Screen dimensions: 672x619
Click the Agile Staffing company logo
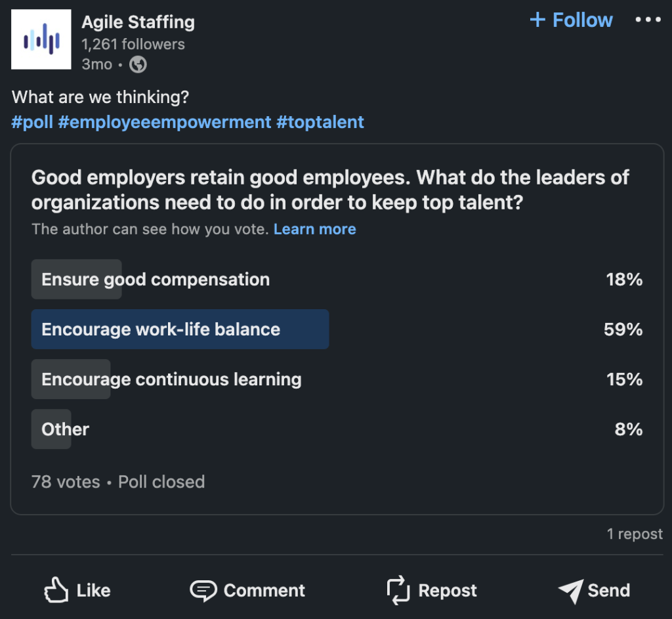(41, 40)
